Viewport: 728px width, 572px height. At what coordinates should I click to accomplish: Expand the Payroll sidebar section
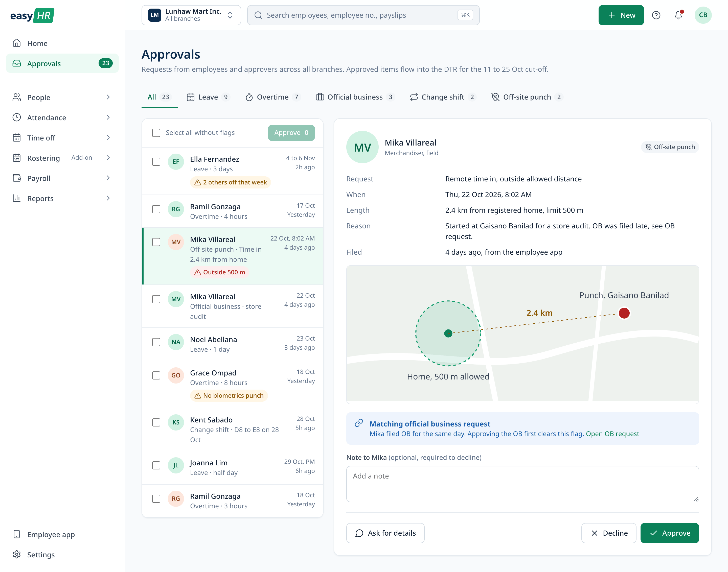[x=62, y=178]
